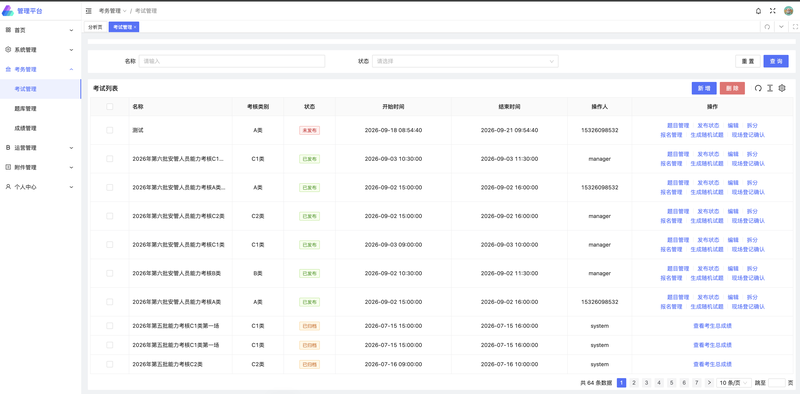Switch to the 分析页 tab
The image size is (800, 394).
[95, 27]
